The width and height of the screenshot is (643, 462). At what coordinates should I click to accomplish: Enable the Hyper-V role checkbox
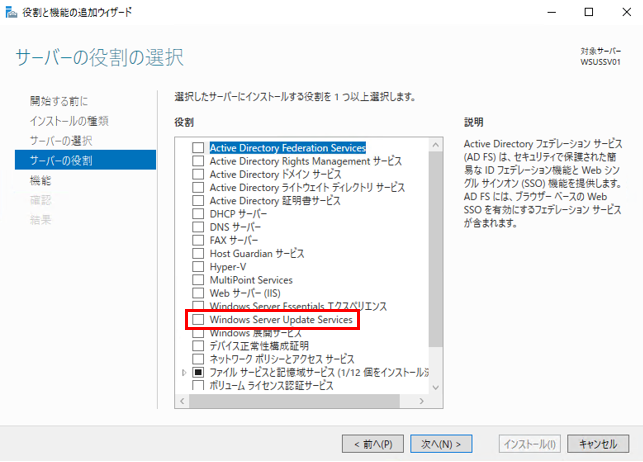click(198, 267)
